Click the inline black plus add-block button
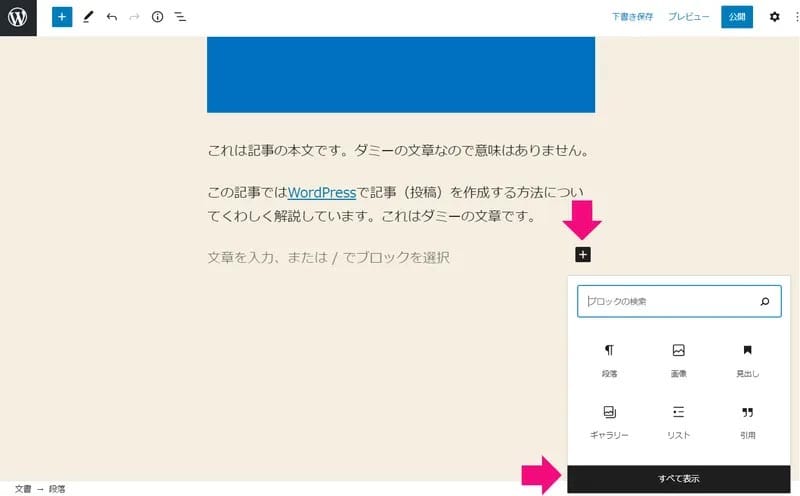Image resolution: width=800 pixels, height=496 pixels. tap(584, 255)
